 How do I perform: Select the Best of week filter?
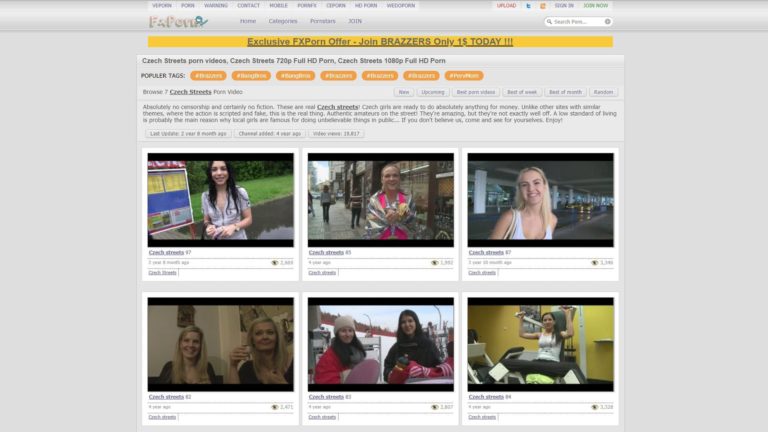[x=522, y=92]
